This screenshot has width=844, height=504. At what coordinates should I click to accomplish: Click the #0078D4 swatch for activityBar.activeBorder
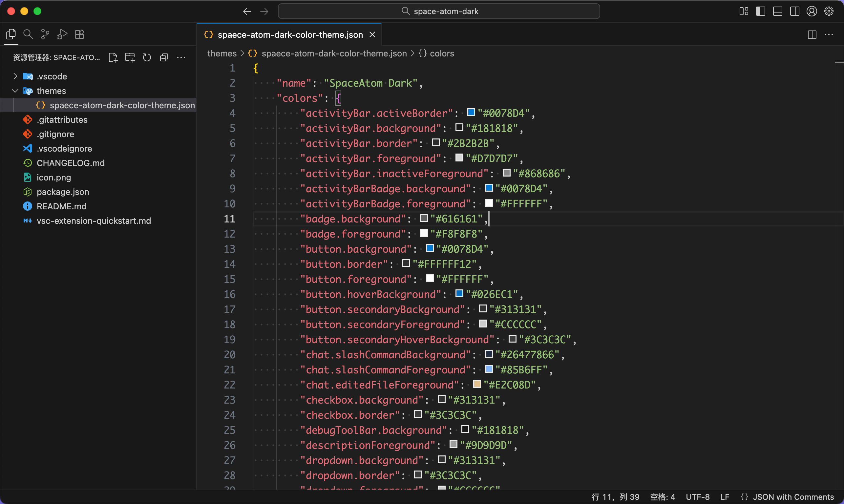pos(471,113)
